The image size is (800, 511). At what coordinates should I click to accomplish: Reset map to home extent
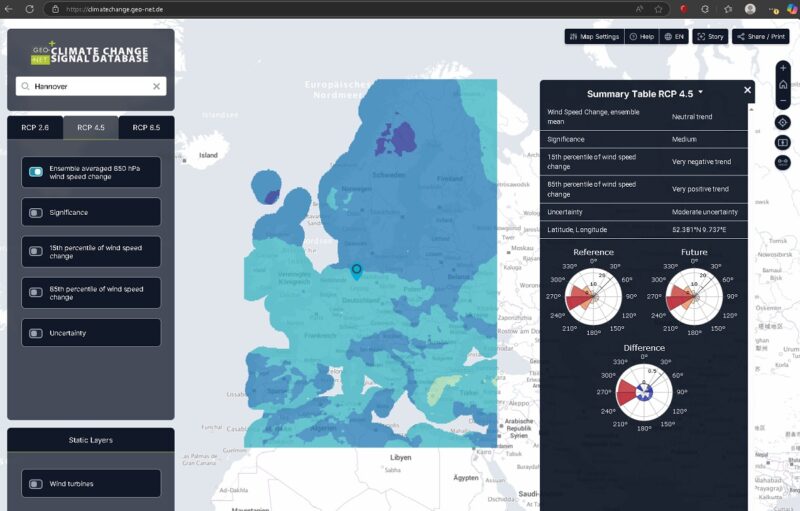coord(783,85)
